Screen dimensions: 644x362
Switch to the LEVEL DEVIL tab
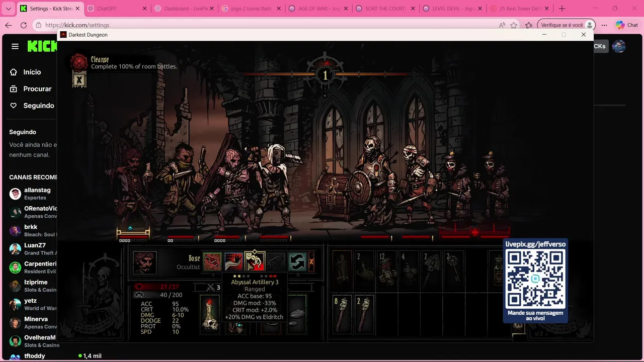click(452, 9)
